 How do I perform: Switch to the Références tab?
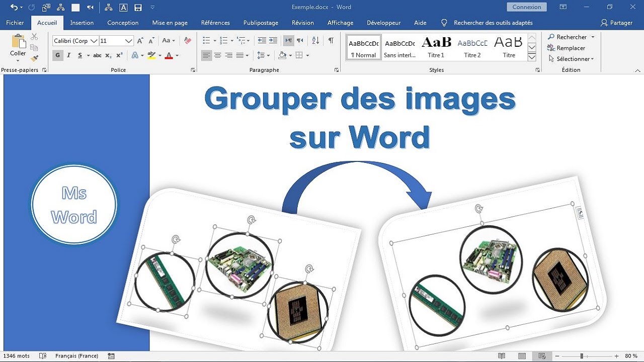click(x=215, y=23)
